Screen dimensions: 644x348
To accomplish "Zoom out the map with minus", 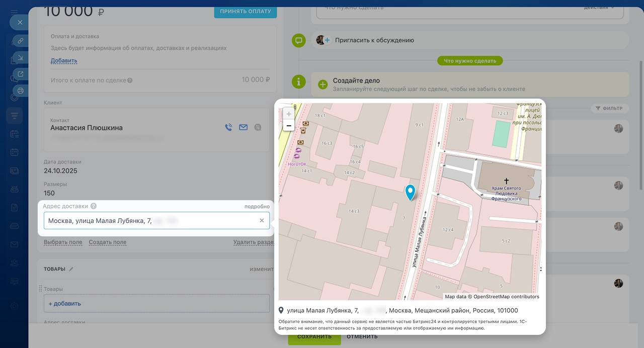I will click(288, 126).
